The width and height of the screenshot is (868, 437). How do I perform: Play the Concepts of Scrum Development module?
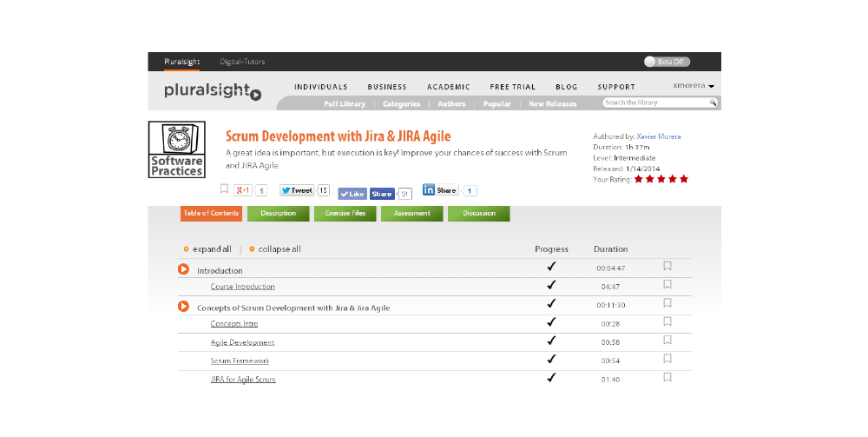(x=183, y=307)
